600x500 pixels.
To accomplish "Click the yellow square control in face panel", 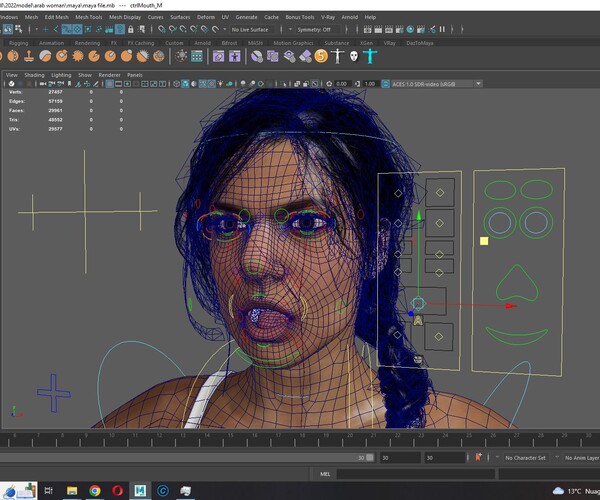I will point(484,241).
